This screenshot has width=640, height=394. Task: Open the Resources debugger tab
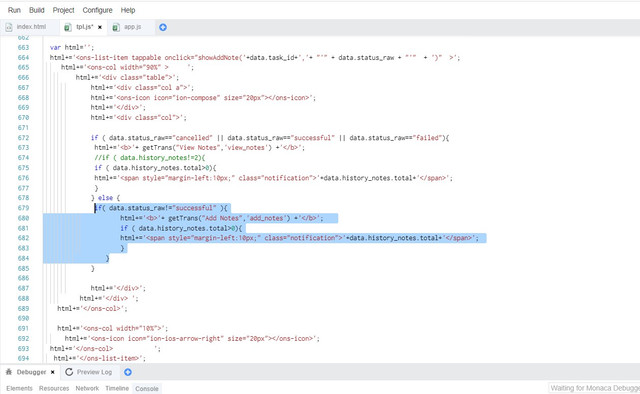pyautogui.click(x=54, y=388)
